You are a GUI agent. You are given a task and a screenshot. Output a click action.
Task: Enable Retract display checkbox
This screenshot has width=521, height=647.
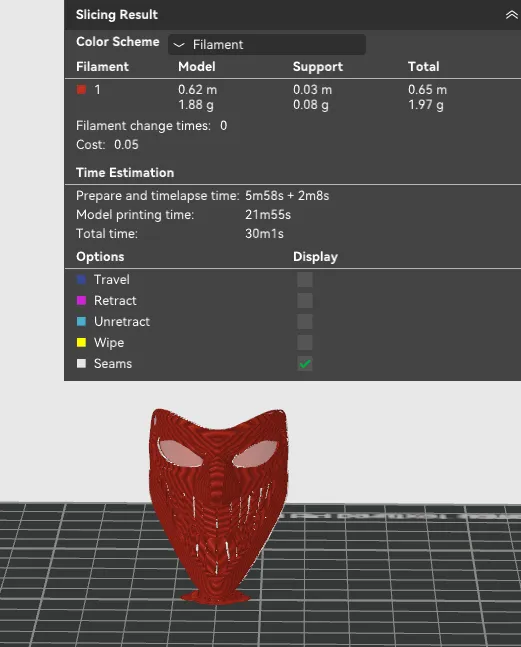point(305,301)
